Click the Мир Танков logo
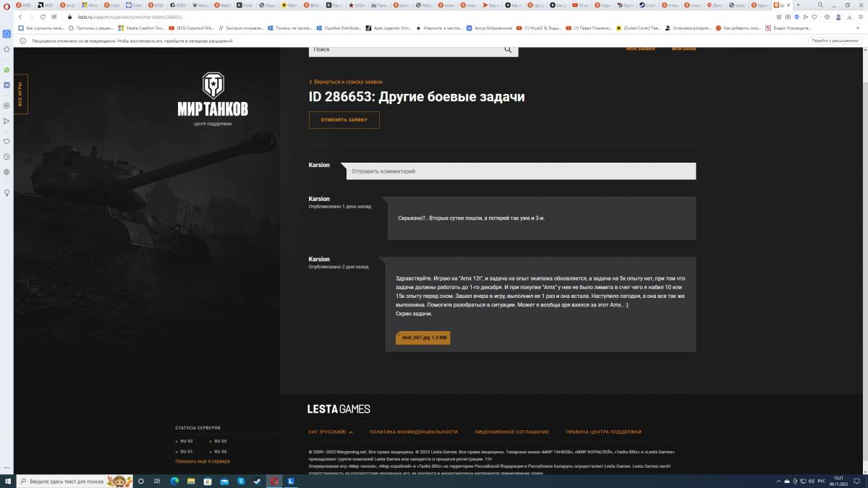Screen dimensions: 868x488 coord(213,96)
